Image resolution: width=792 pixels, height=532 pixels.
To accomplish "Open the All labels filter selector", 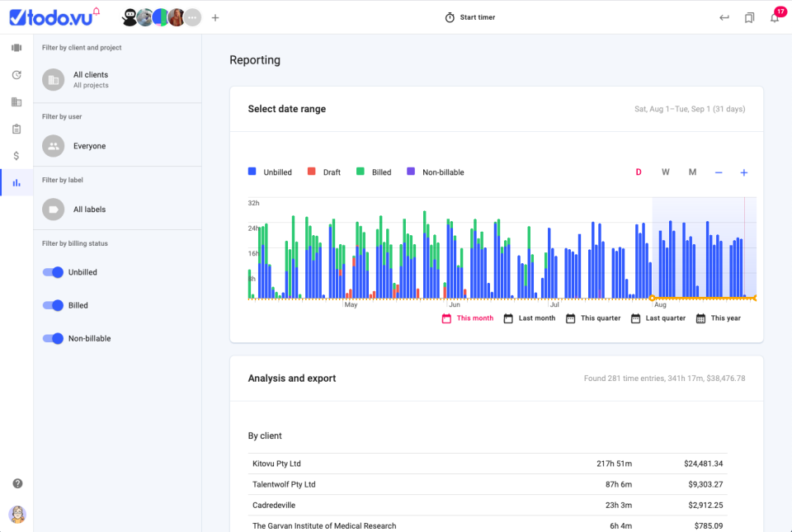I will pyautogui.click(x=89, y=210).
